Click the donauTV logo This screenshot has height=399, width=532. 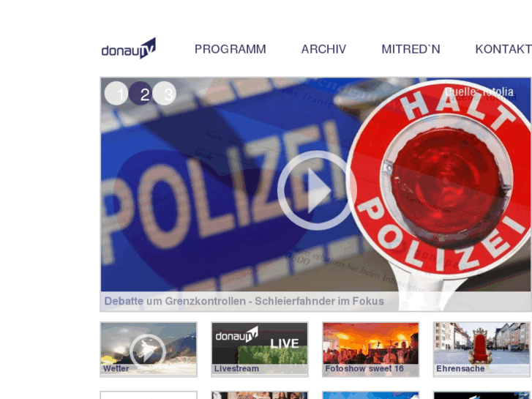[129, 48]
